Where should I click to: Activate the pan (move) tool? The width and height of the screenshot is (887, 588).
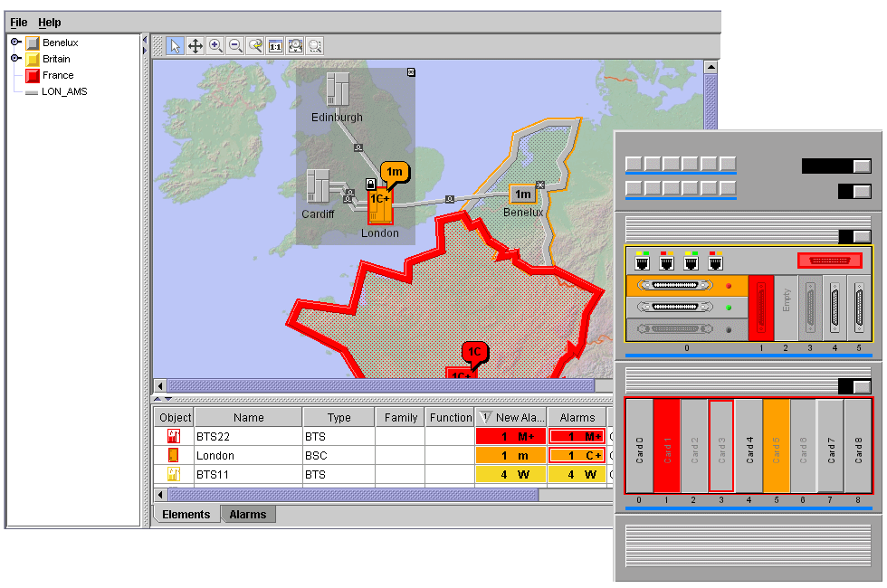tap(195, 46)
